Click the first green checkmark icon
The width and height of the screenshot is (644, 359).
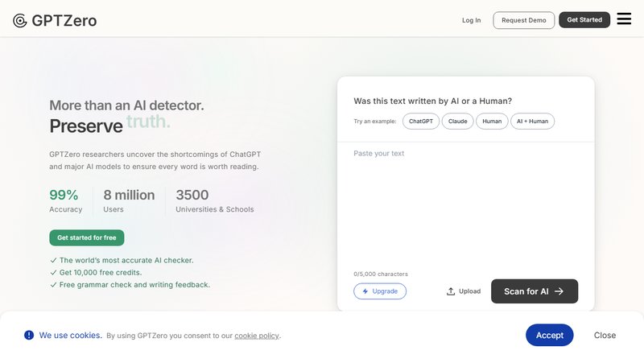(x=53, y=260)
